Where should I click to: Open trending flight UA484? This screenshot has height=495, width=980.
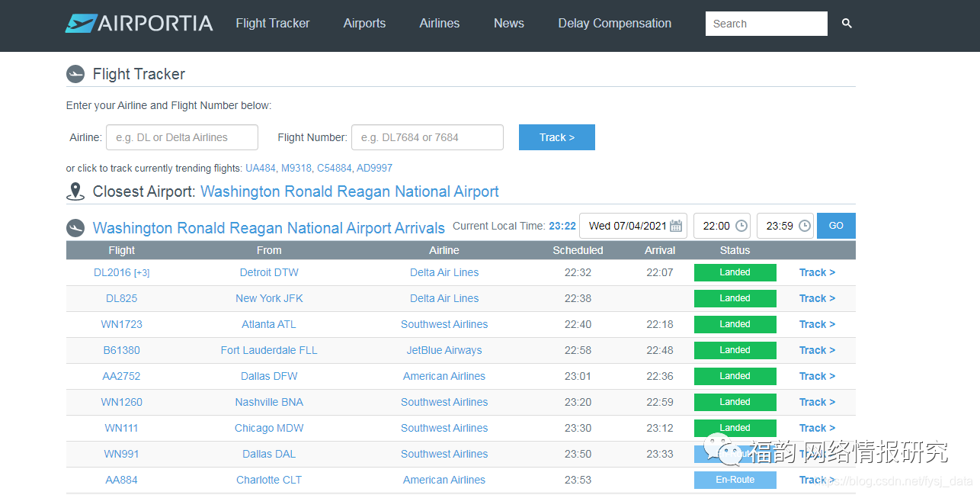261,168
